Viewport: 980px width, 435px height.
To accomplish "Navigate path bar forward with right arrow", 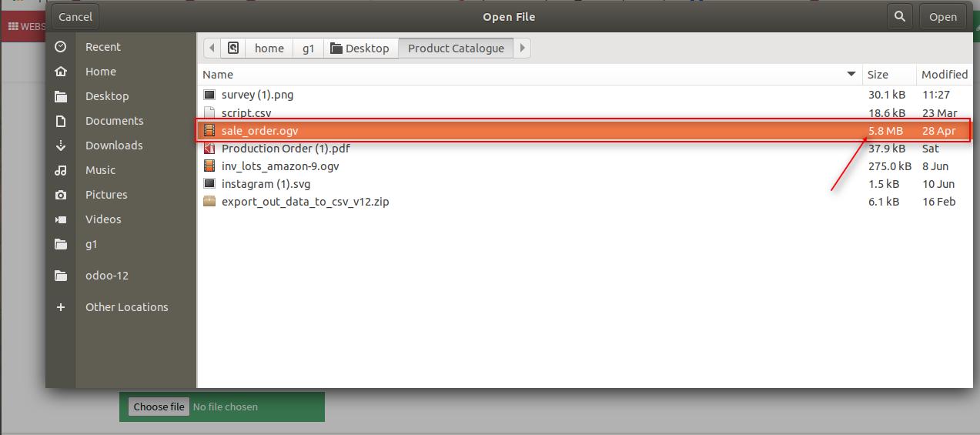I will tap(522, 48).
